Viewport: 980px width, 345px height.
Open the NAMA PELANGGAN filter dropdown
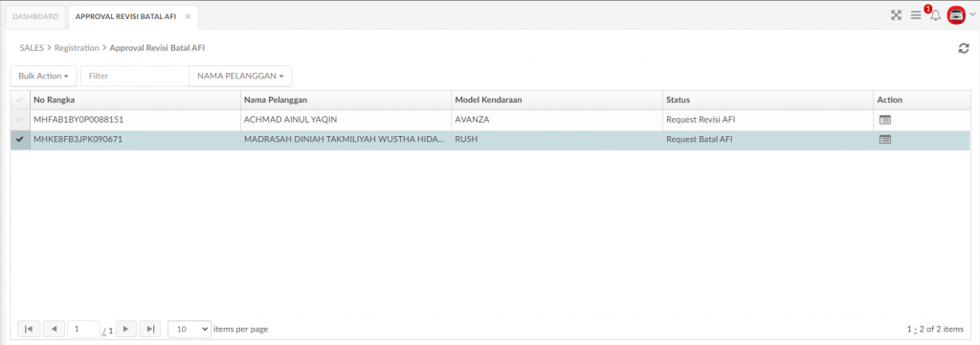(x=240, y=76)
